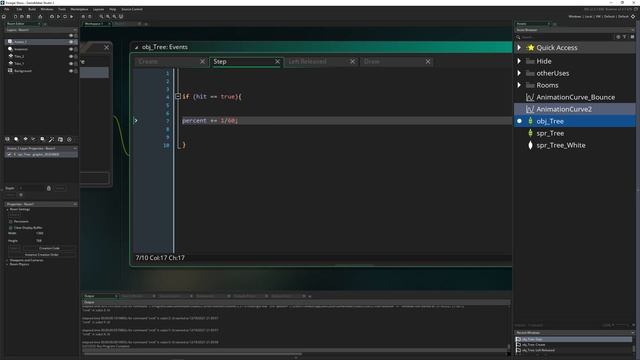Click the debug toolbar icon

tap(52, 16)
